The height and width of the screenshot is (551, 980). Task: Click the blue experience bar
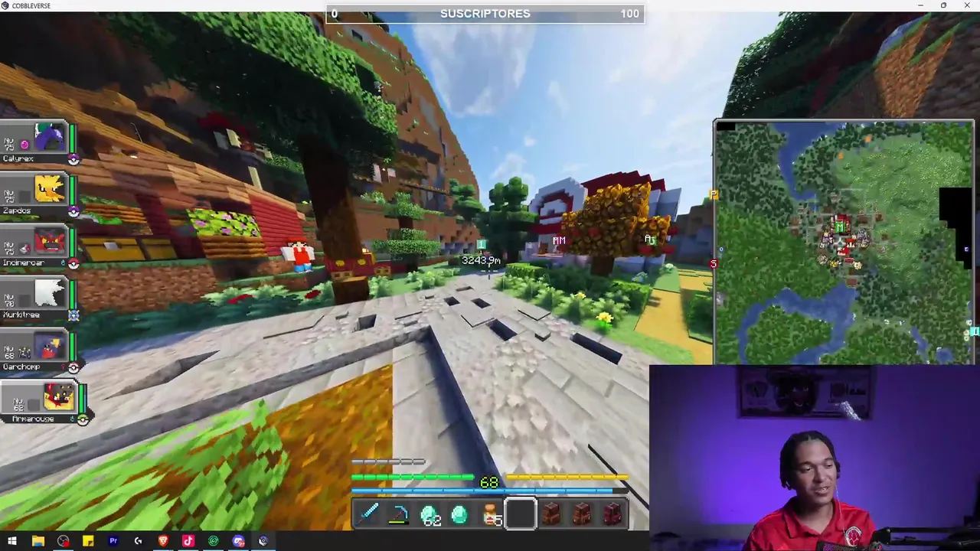490,491
